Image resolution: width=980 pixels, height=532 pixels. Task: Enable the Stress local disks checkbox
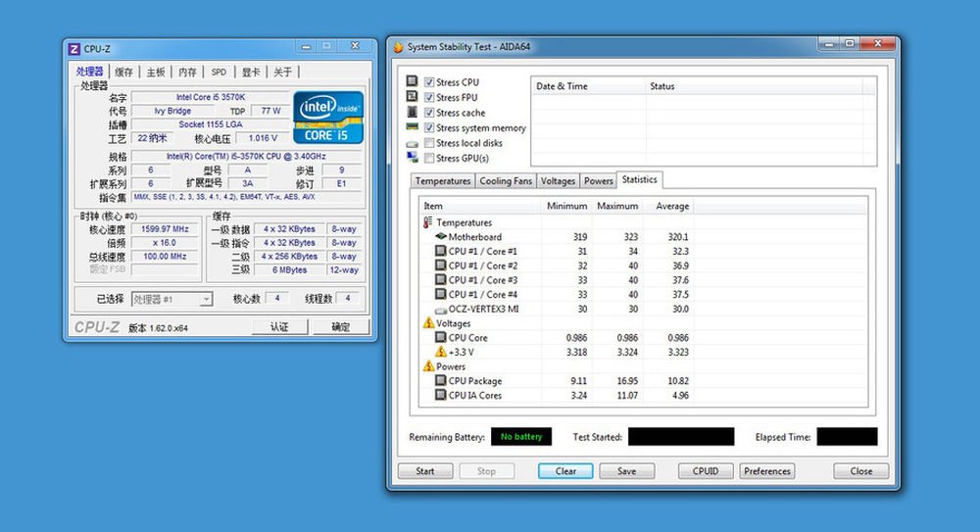(x=429, y=142)
